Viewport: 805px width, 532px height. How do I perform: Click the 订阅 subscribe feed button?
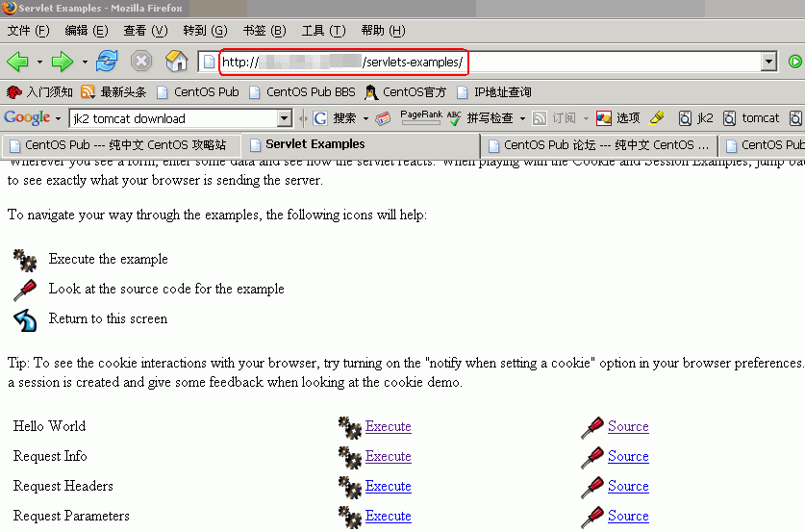554,118
